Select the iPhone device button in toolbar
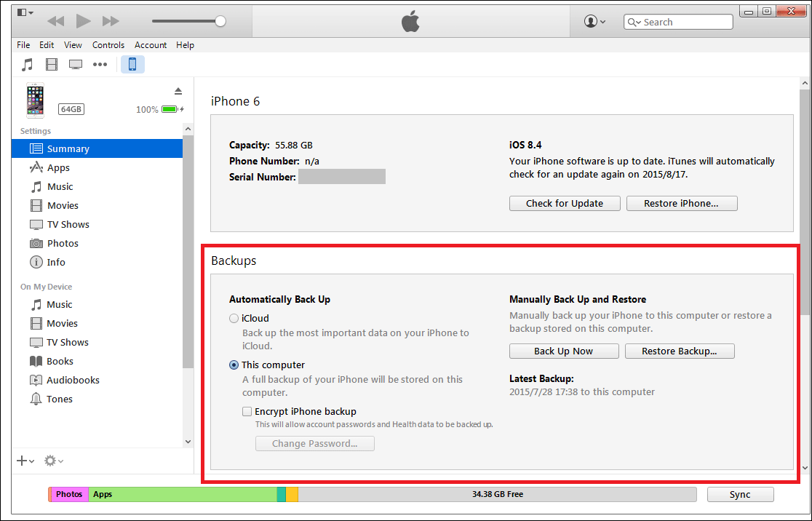The width and height of the screenshot is (812, 521). pos(132,64)
